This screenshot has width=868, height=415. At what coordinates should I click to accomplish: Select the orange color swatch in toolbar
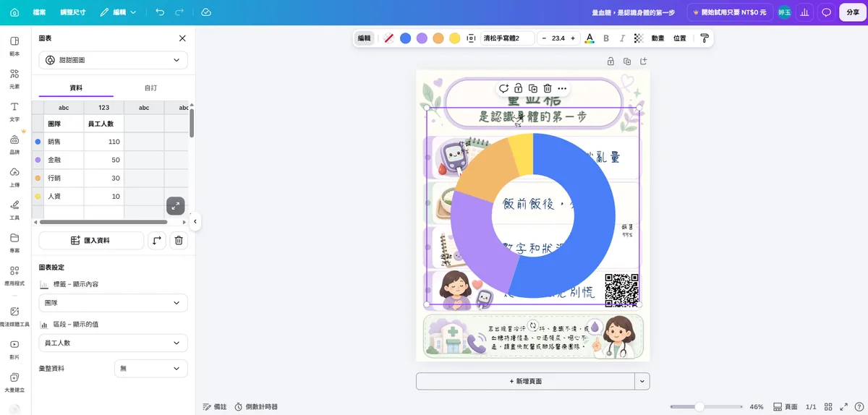click(438, 38)
